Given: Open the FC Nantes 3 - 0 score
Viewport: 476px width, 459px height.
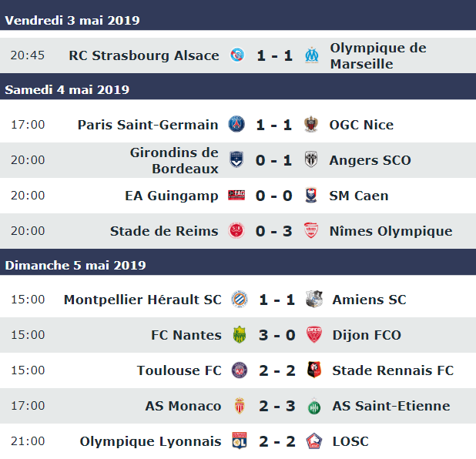Looking at the screenshot, I should [277, 335].
